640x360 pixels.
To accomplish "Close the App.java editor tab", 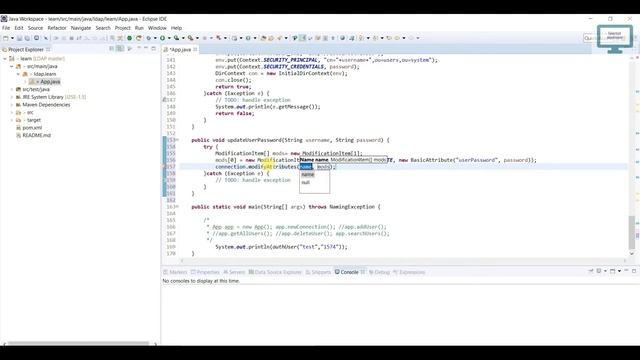I will [195, 49].
